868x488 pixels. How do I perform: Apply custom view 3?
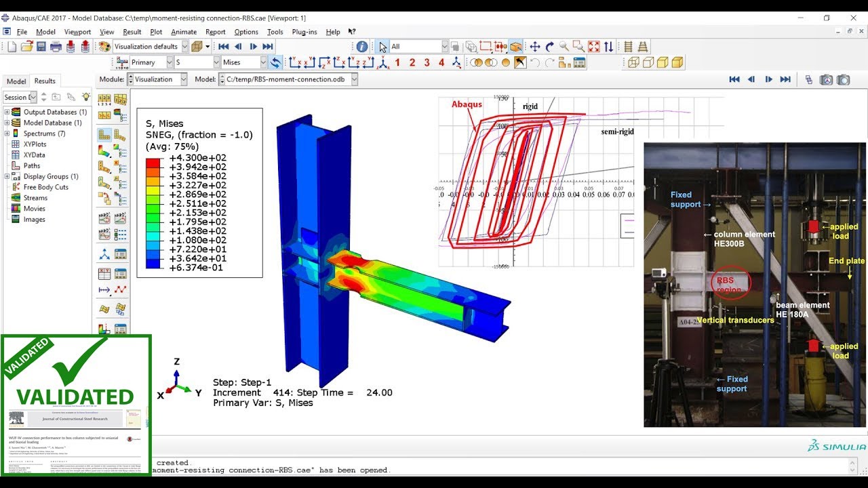click(427, 62)
